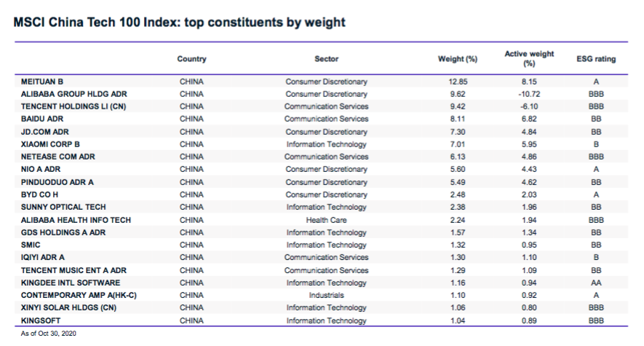644x346 pixels.
Task: Click the Health Care sector cell
Action: point(326,219)
